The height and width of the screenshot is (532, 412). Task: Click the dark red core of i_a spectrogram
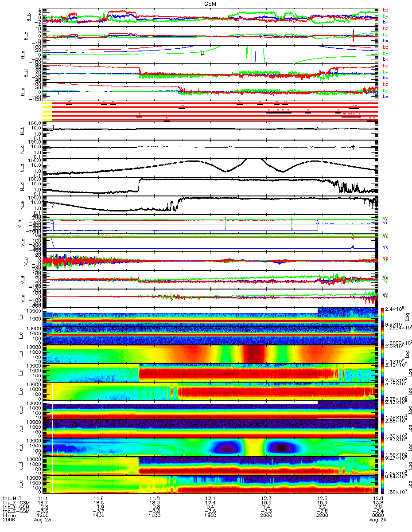click(254, 354)
